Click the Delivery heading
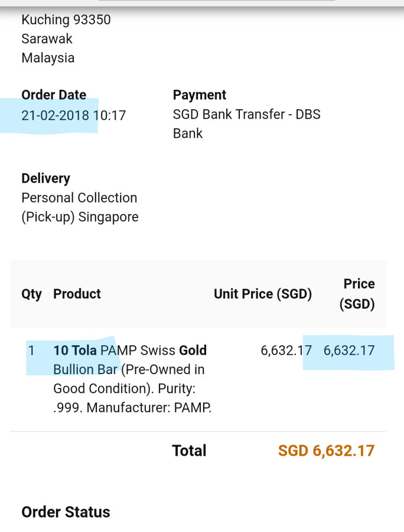 (45, 179)
